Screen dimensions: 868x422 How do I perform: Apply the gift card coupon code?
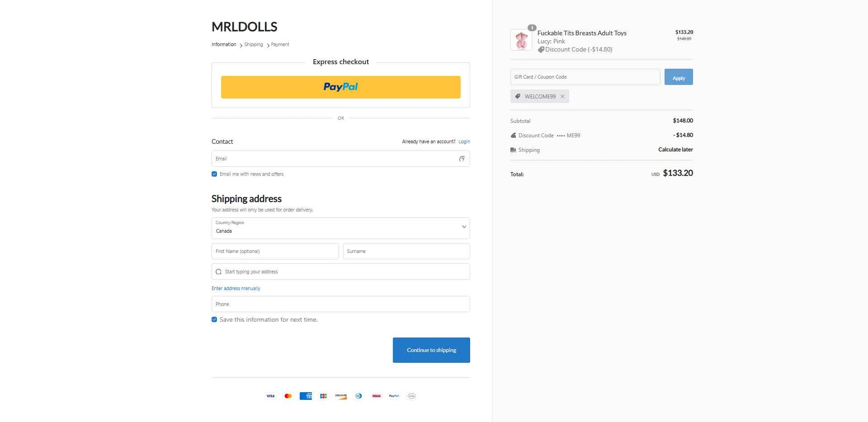679,77
